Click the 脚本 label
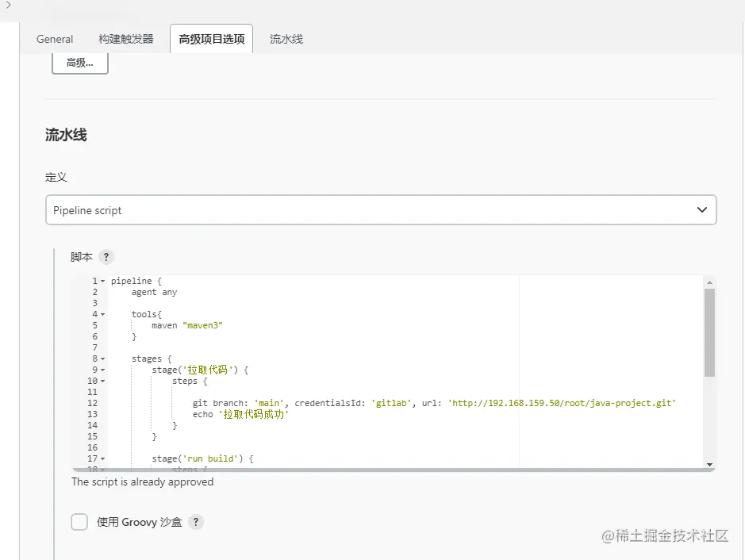The image size is (745, 560). tap(81, 257)
